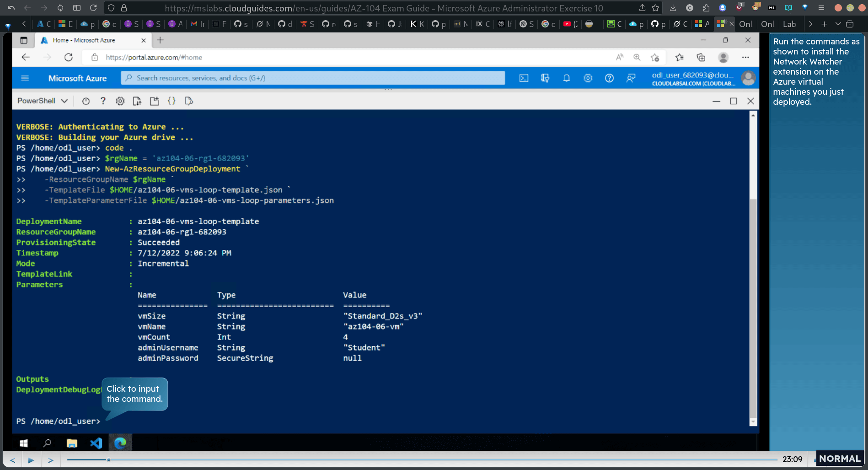Open Azure portal settings gear
The width and height of the screenshot is (868, 470).
(x=588, y=78)
